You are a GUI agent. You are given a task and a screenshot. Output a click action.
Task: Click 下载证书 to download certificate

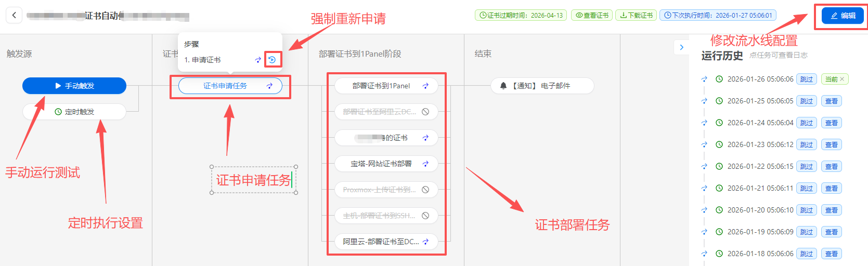point(636,15)
